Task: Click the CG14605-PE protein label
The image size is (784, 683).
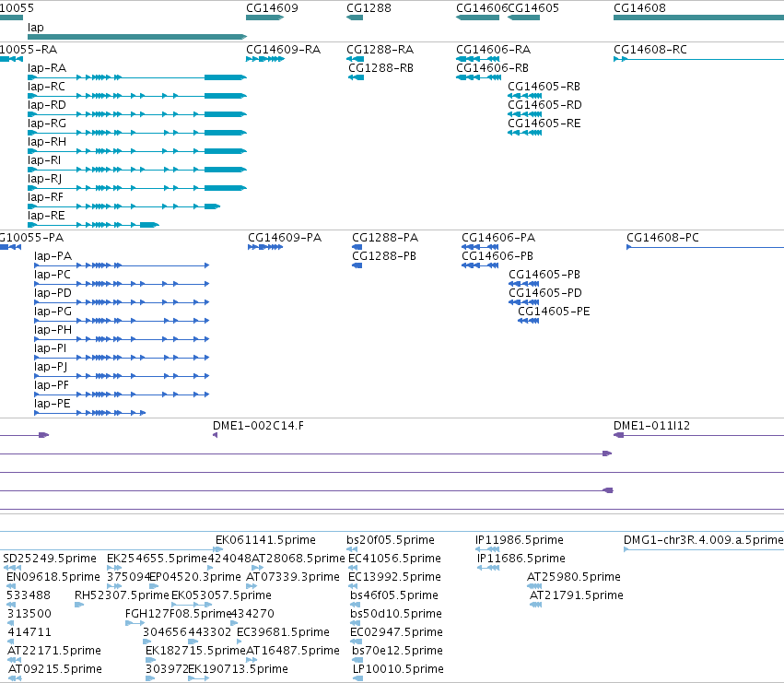Action: 554,312
